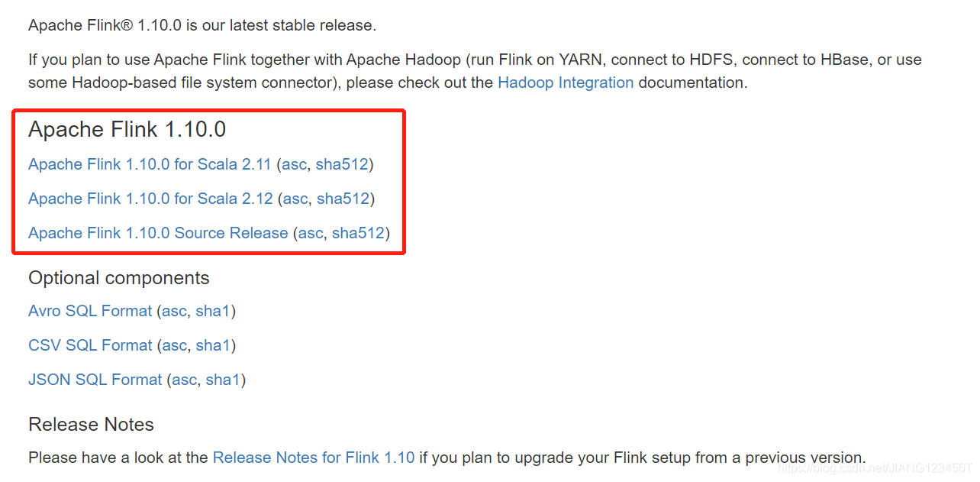
Task: Open the sha1 checksum for JSON SQL Format
Action: [224, 380]
